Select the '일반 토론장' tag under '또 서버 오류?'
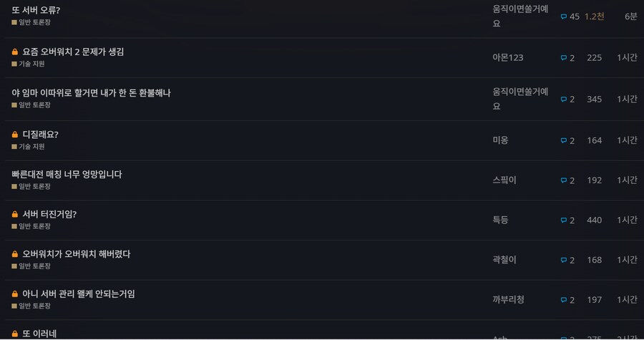 pos(34,22)
